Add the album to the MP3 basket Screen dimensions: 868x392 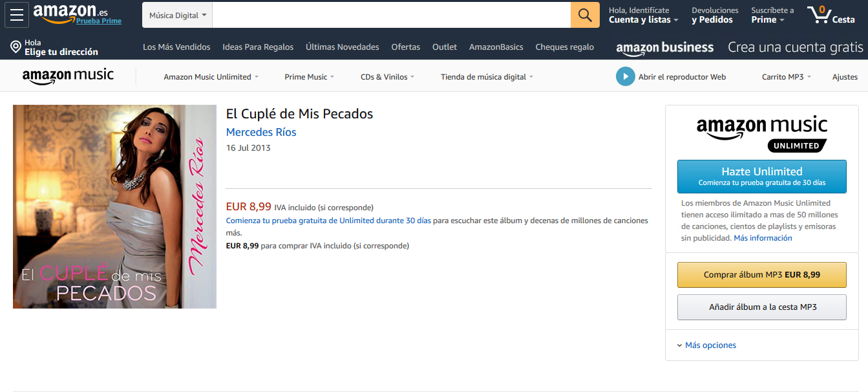point(761,307)
